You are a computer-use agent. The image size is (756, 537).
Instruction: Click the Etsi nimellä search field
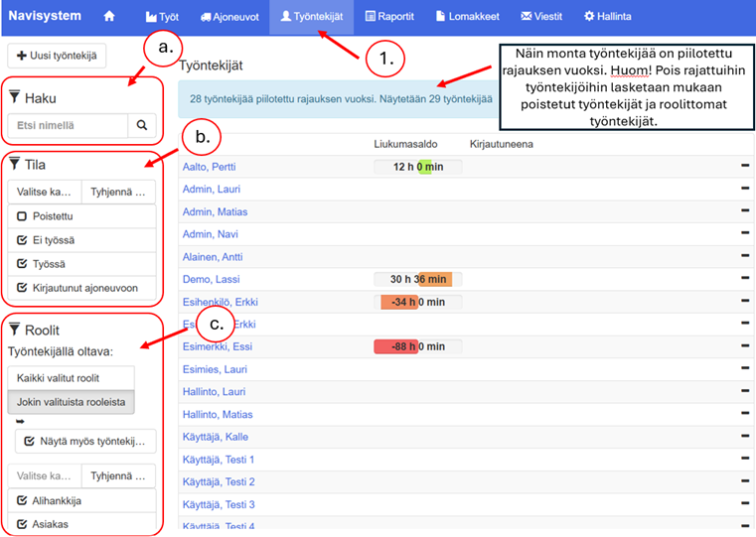pyautogui.click(x=68, y=126)
